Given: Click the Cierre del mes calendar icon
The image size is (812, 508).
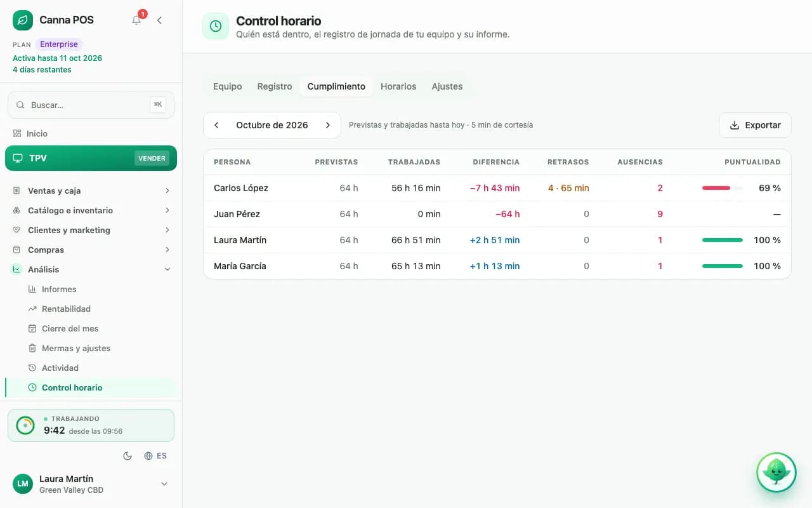Looking at the screenshot, I should [32, 328].
